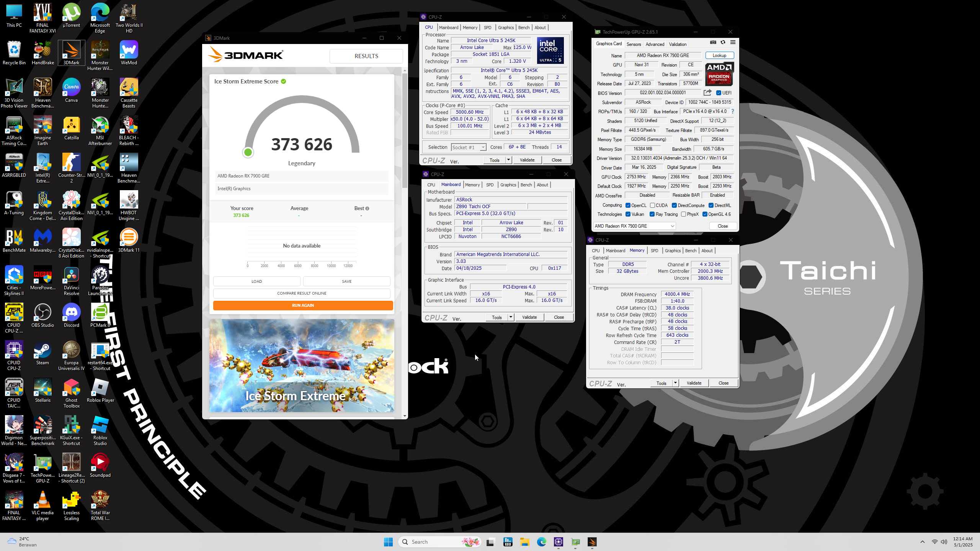The image size is (980, 551).
Task: Open the Discord desktop icon
Action: click(71, 316)
